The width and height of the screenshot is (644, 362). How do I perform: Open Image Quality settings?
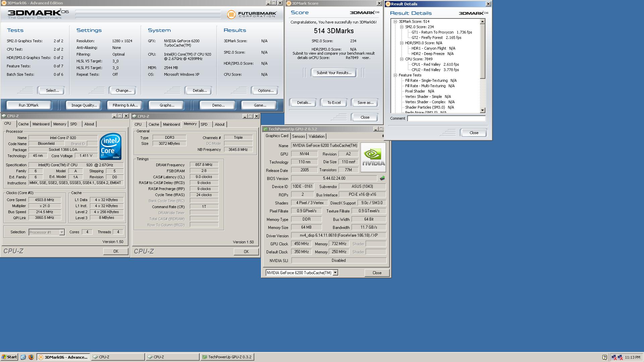(84, 105)
